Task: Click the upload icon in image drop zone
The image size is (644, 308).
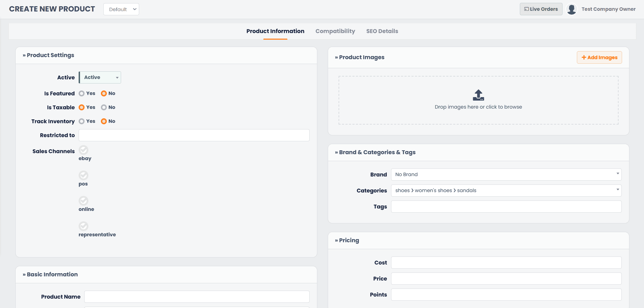Action: [x=478, y=95]
